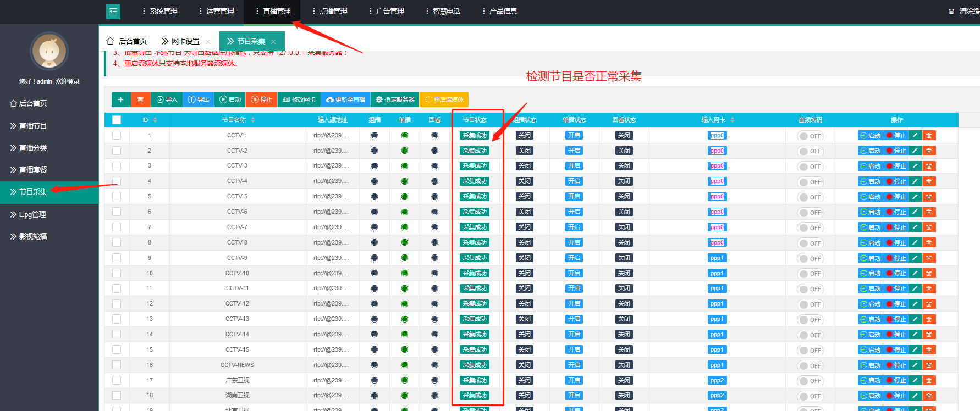980x411 pixels.
Task: Sort the table by the ID column arrows
Action: (155, 120)
